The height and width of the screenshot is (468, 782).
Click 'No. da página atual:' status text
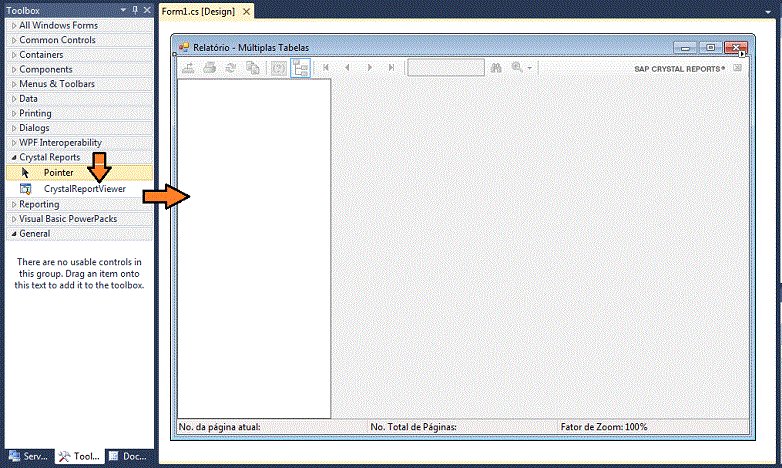[x=219, y=427]
